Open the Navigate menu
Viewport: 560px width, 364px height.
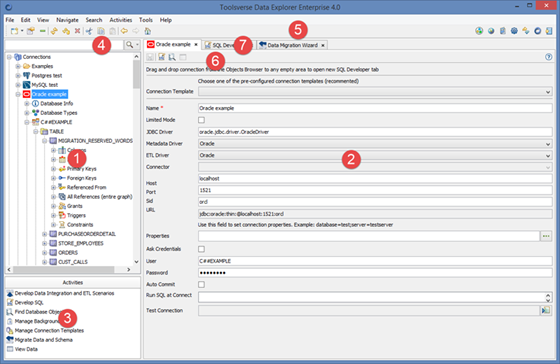(67, 20)
